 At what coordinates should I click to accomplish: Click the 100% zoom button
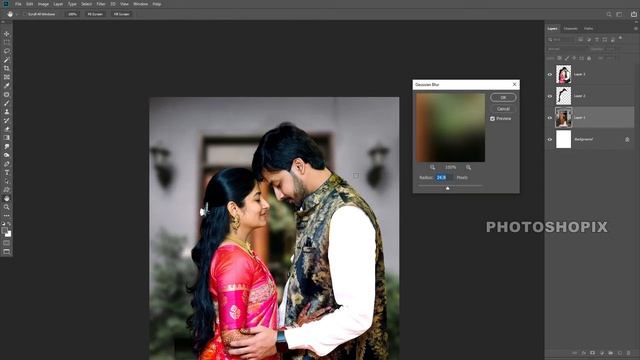(x=72, y=14)
